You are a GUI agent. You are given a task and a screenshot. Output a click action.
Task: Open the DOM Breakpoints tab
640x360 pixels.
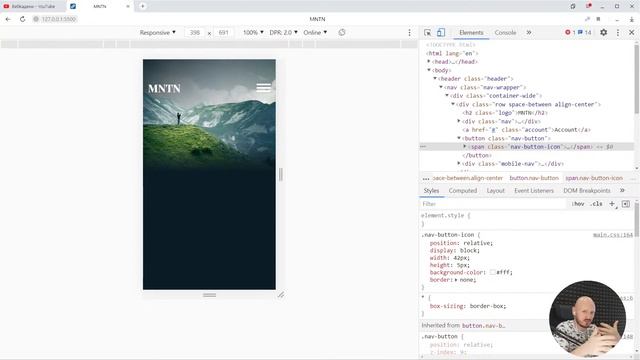point(587,191)
